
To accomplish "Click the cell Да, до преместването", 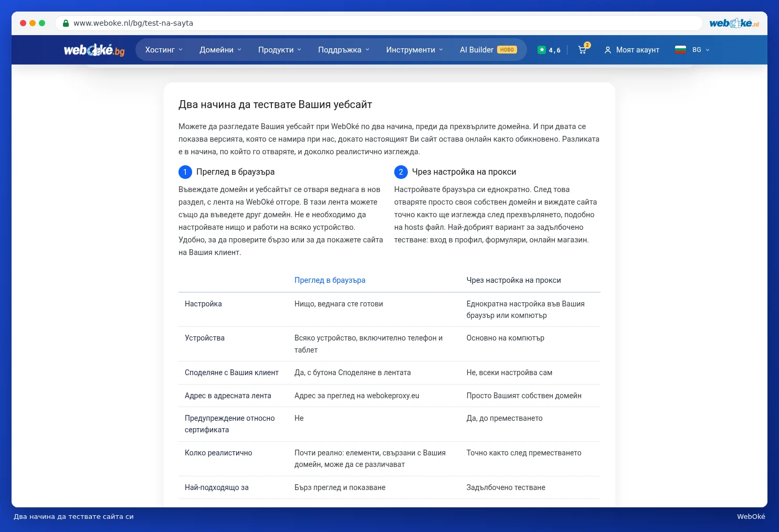I will point(504,418).
